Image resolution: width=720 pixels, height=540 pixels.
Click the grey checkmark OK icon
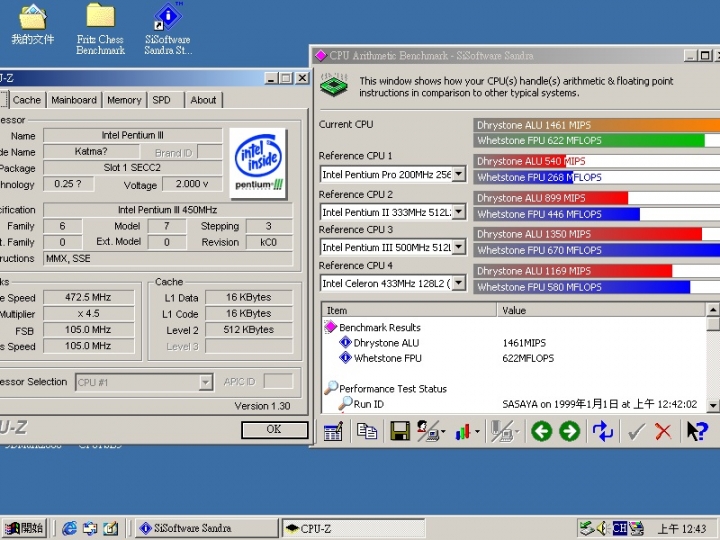pos(636,431)
